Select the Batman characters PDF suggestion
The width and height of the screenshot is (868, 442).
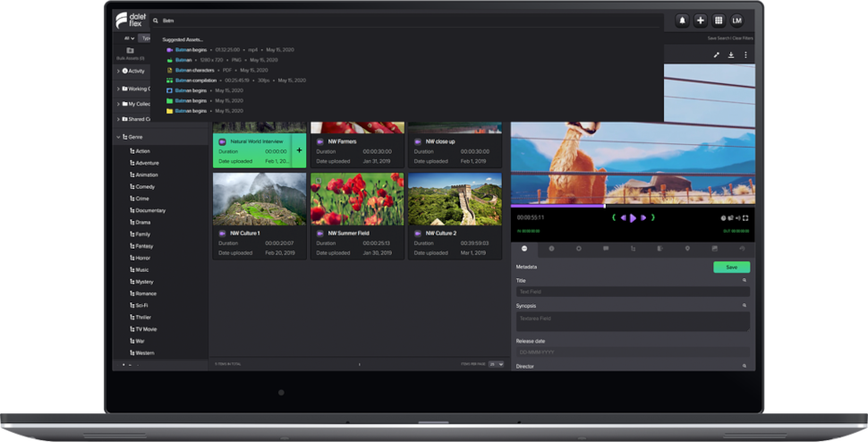click(x=217, y=71)
